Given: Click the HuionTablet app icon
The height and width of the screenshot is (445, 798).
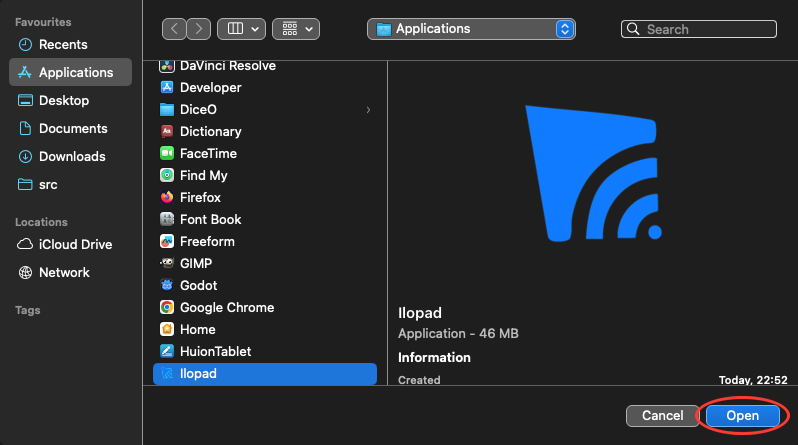Looking at the screenshot, I should [167, 351].
